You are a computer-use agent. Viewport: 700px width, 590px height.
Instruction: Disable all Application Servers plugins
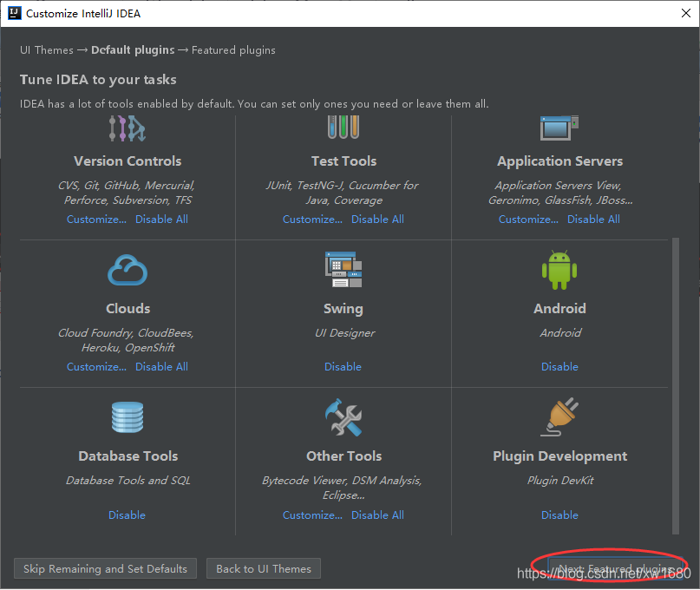(594, 220)
